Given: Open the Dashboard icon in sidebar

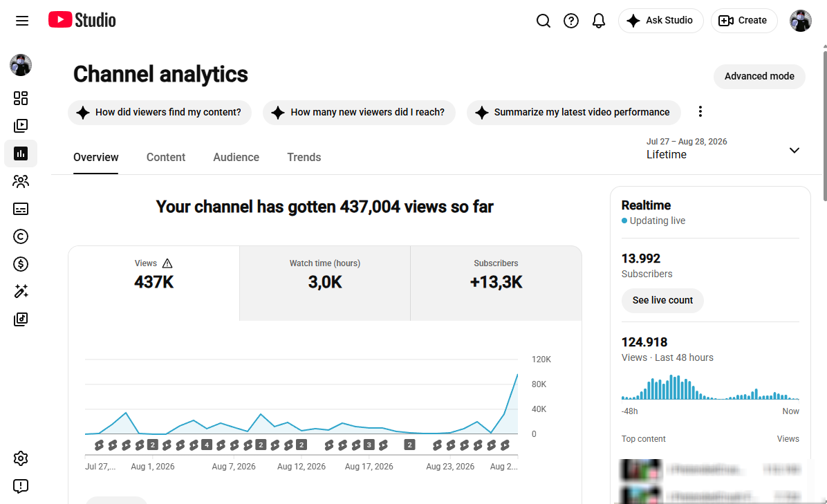Looking at the screenshot, I should [x=21, y=98].
